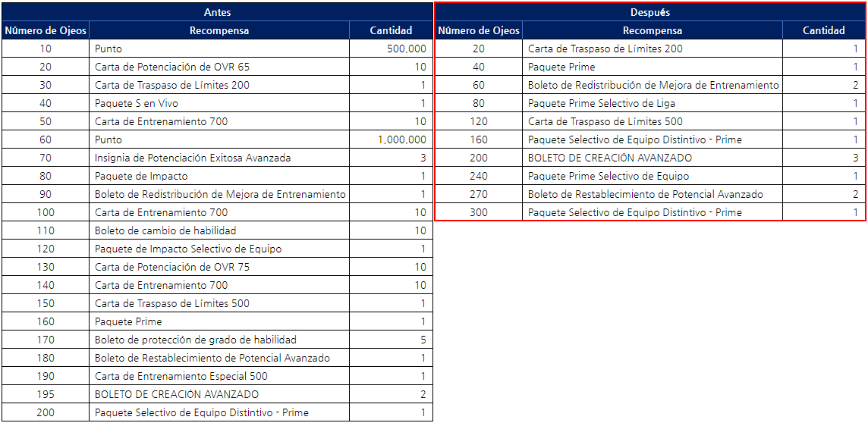Image resolution: width=868 pixels, height=423 pixels.
Task: Select Boleto de protección de grado de habilidad
Action: click(x=196, y=340)
